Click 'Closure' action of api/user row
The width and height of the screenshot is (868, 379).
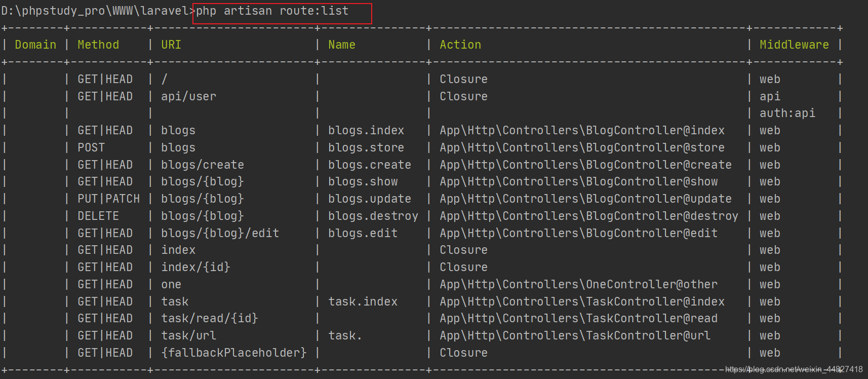[463, 96]
